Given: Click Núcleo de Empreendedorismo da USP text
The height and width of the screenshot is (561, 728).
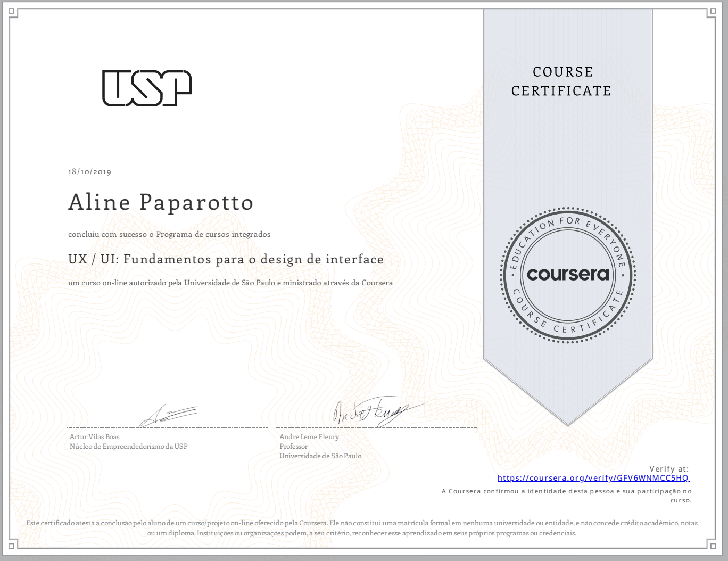Looking at the screenshot, I should pos(128,446).
